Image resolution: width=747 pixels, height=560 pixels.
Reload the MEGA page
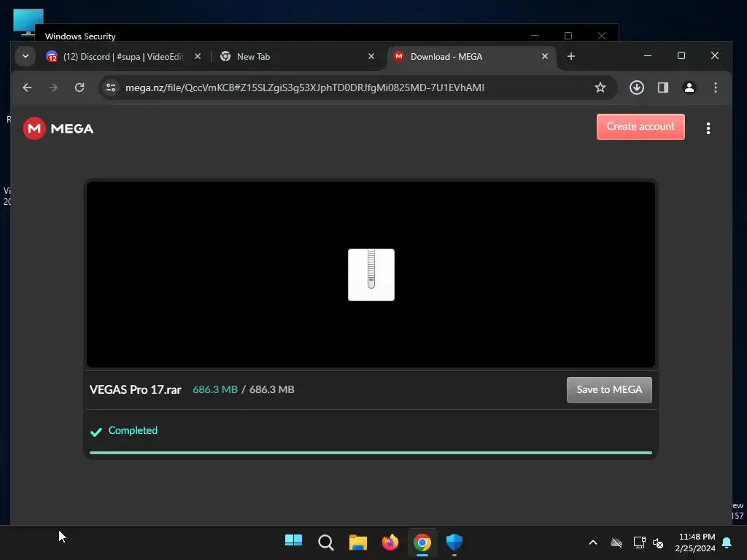click(80, 87)
